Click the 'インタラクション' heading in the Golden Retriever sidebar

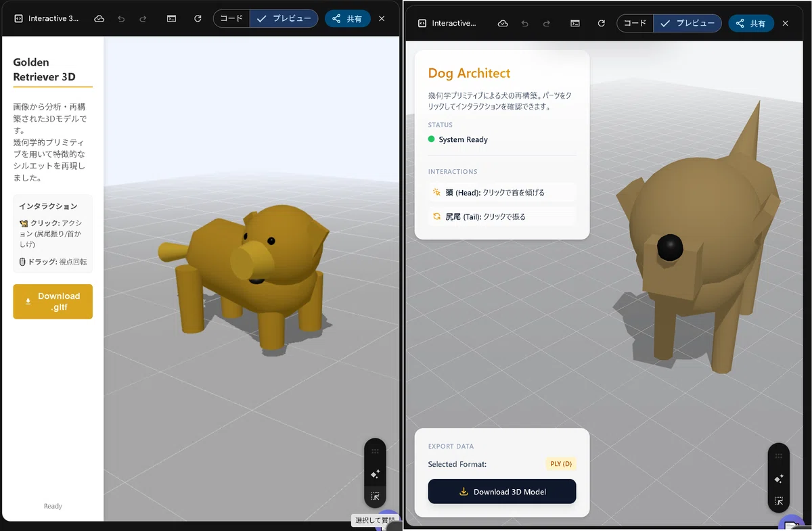coord(48,206)
